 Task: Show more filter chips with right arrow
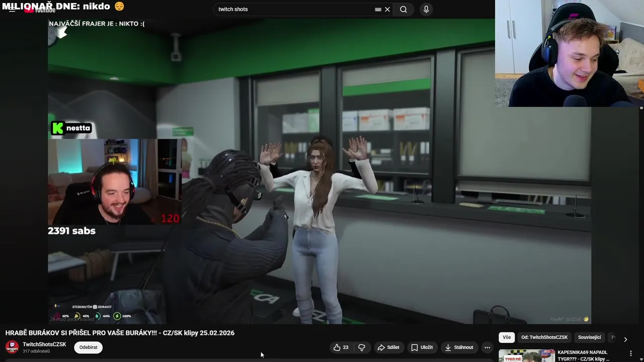click(625, 339)
